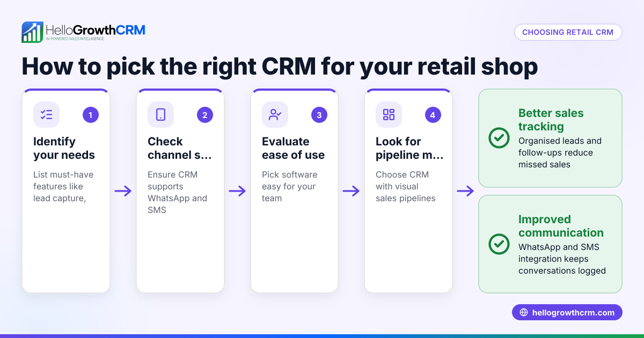The image size is (644, 338).
Task: Click the "AI-POWERED SALES INTELLIGENCE" tagline
Action: point(75,39)
